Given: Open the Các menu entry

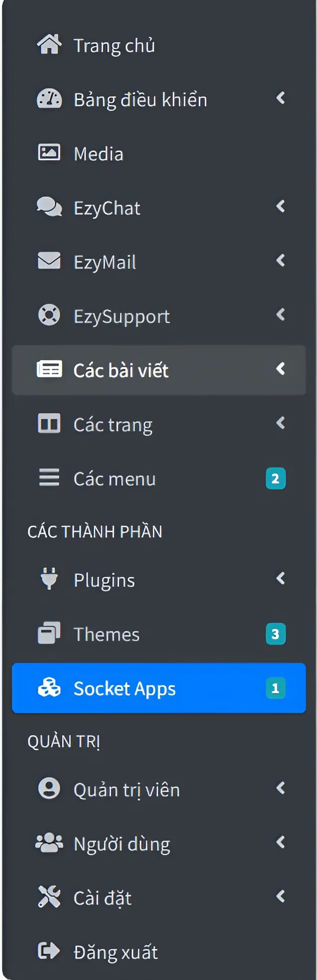Looking at the screenshot, I should click(114, 479).
